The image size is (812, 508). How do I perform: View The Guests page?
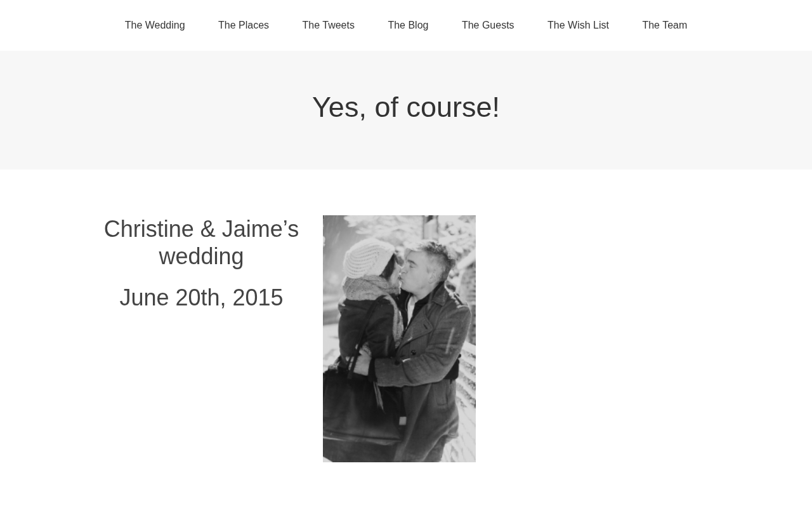pos(488,25)
